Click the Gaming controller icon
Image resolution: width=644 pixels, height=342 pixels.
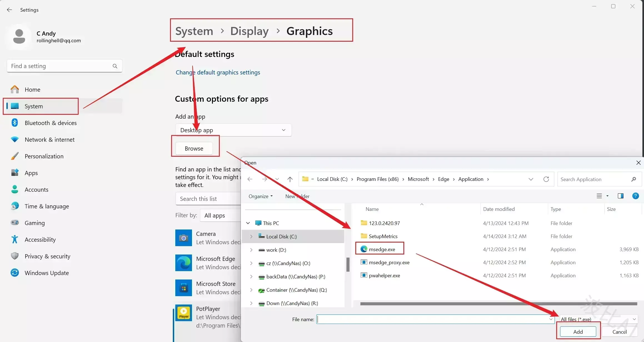[x=15, y=223]
